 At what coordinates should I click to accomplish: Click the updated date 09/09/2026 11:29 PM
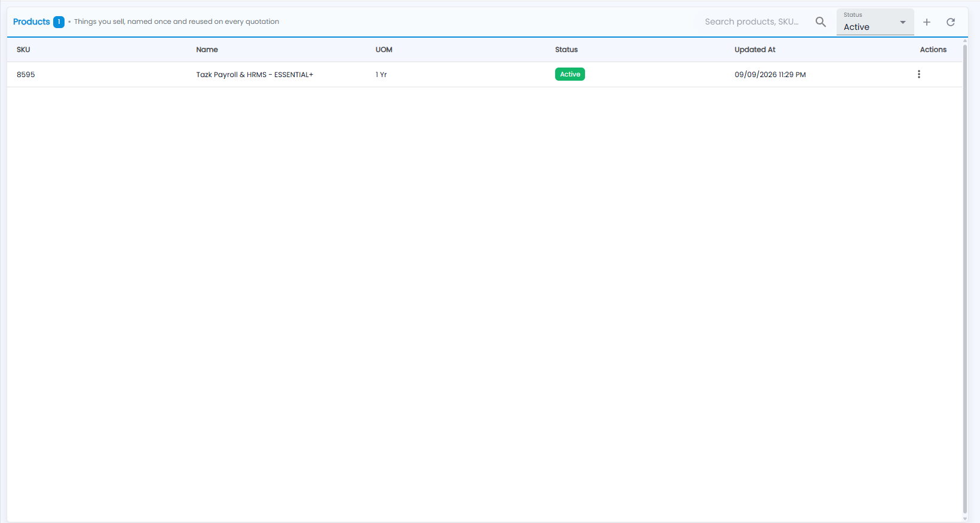770,75
